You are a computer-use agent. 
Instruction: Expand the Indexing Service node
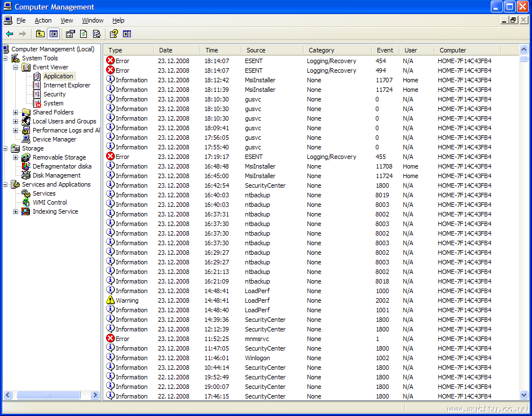point(16,211)
